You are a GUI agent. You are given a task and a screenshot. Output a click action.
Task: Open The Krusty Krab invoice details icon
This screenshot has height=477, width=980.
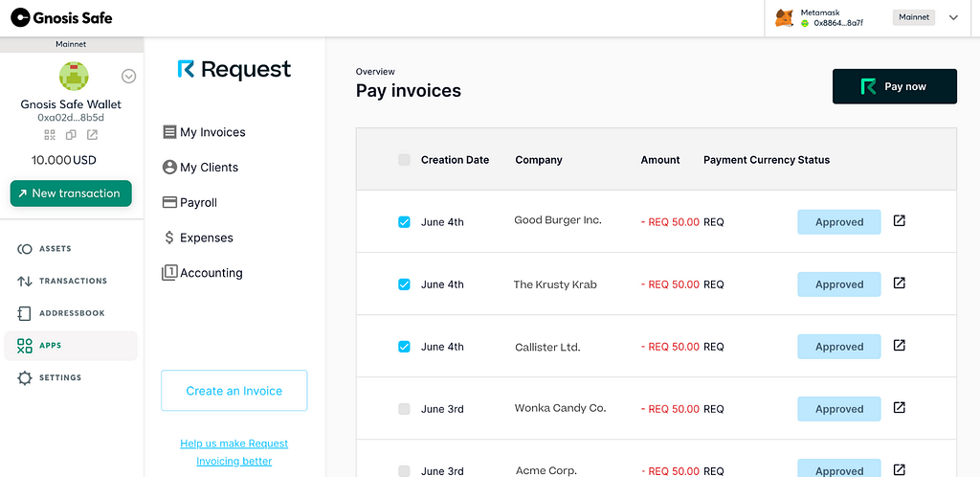point(900,284)
